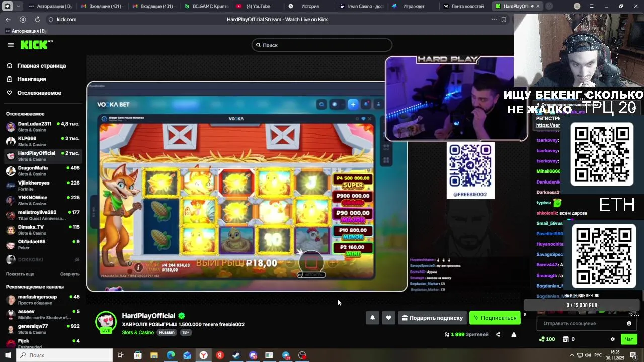Viewport: 644px width, 362px height.
Task: Switch keyboard layout via РУС indicator
Action: tap(598, 355)
